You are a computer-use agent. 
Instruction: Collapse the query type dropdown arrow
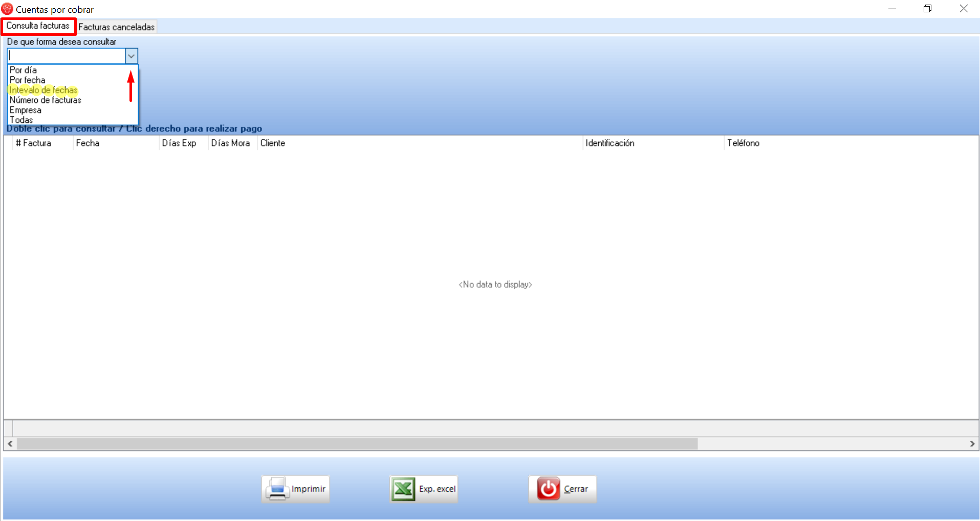[x=132, y=56]
